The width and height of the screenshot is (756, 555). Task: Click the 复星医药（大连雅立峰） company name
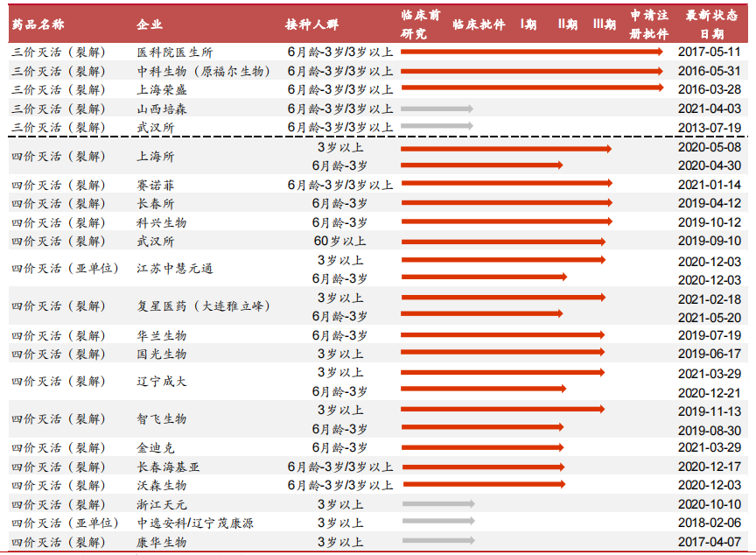(x=204, y=306)
